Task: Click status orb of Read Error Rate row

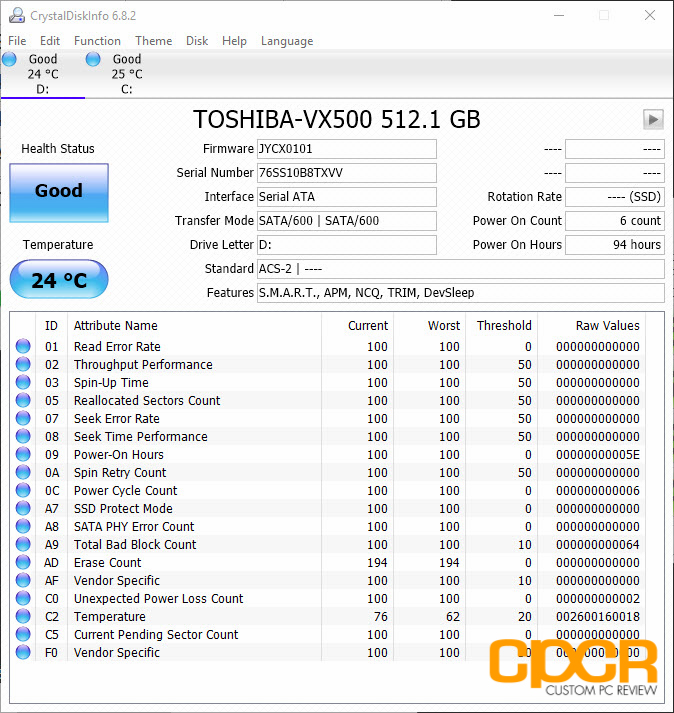Action: click(23, 346)
